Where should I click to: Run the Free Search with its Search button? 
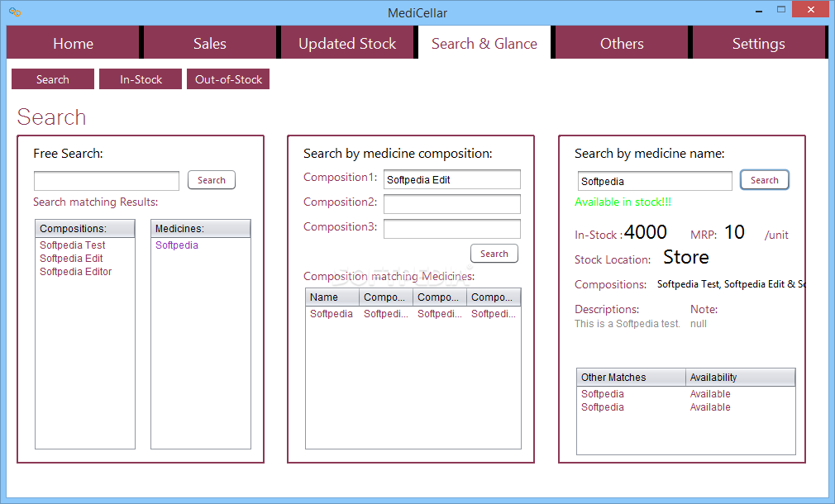[x=212, y=180]
